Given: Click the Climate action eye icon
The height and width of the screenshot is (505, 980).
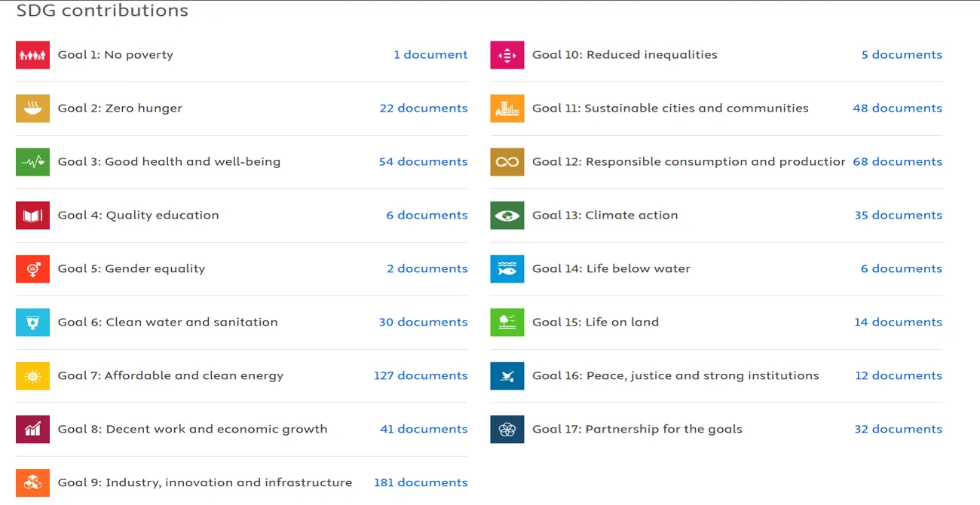Looking at the screenshot, I should (x=507, y=216).
